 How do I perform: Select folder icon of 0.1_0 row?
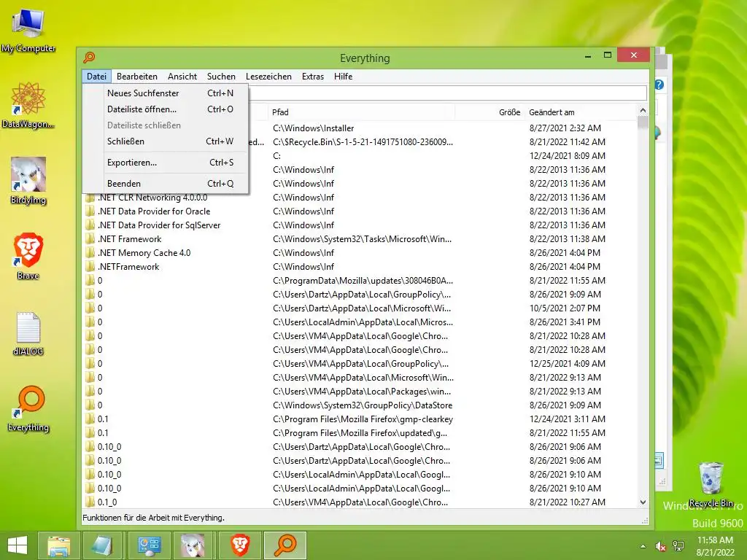pos(90,502)
